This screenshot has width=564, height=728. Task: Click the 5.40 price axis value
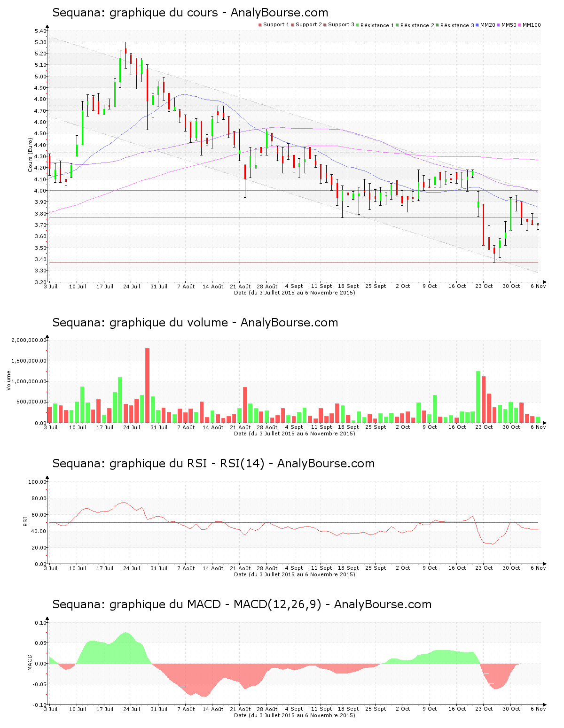(40, 31)
